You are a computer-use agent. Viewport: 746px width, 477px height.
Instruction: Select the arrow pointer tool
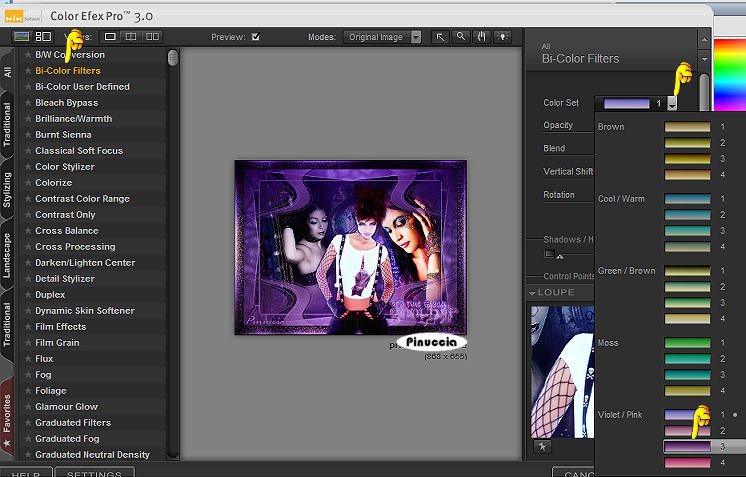[x=440, y=37]
